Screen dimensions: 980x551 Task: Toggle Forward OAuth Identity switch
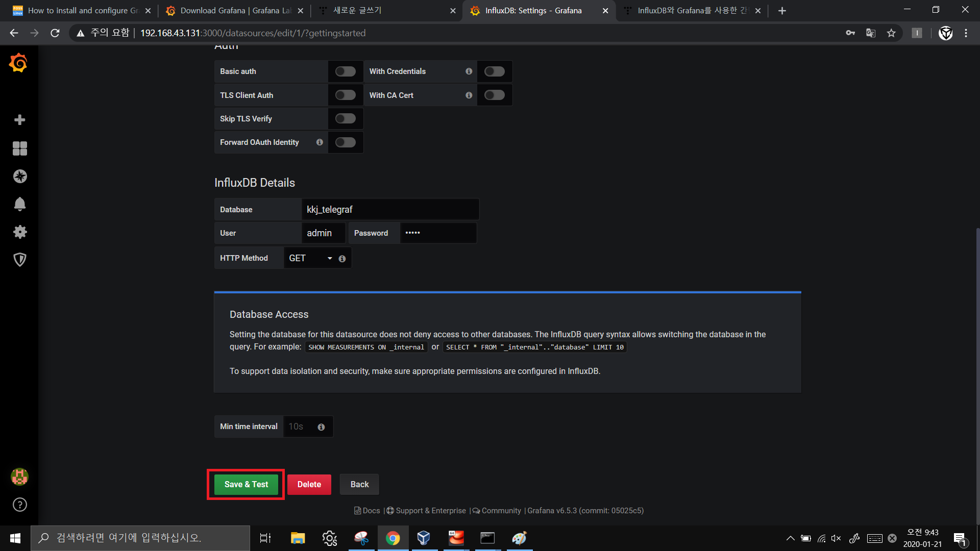346,142
